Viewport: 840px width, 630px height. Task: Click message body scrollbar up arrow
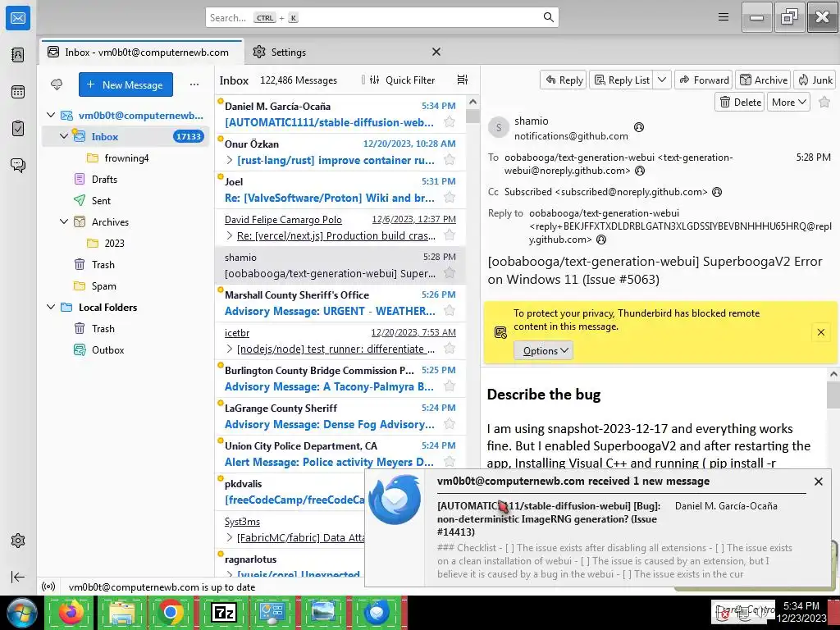click(833, 374)
